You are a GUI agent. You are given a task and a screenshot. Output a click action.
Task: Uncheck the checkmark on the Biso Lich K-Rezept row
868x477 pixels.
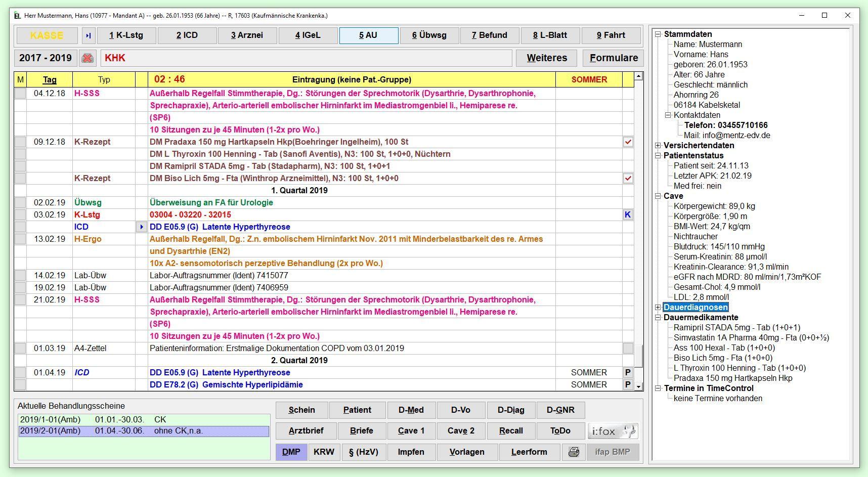628,178
